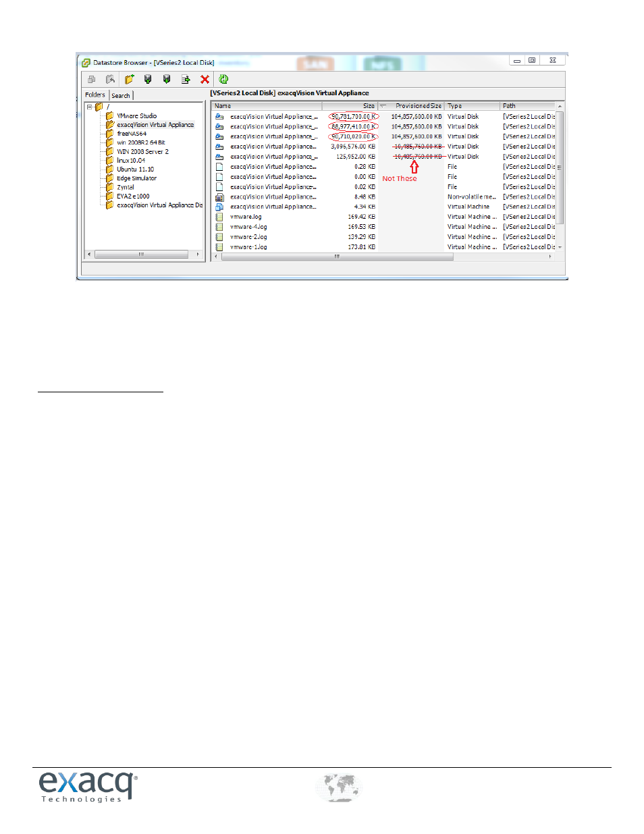Select the EVA2 e1000 folder
The height and width of the screenshot is (834, 644).
(134, 197)
